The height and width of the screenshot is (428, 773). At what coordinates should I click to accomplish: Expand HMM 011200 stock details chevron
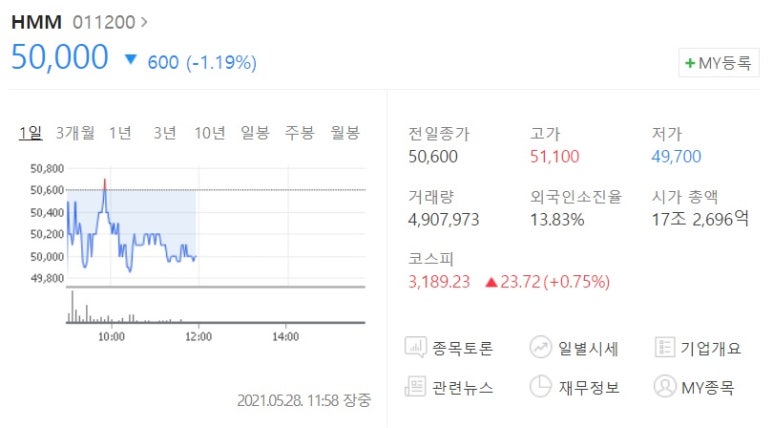pyautogui.click(x=144, y=22)
